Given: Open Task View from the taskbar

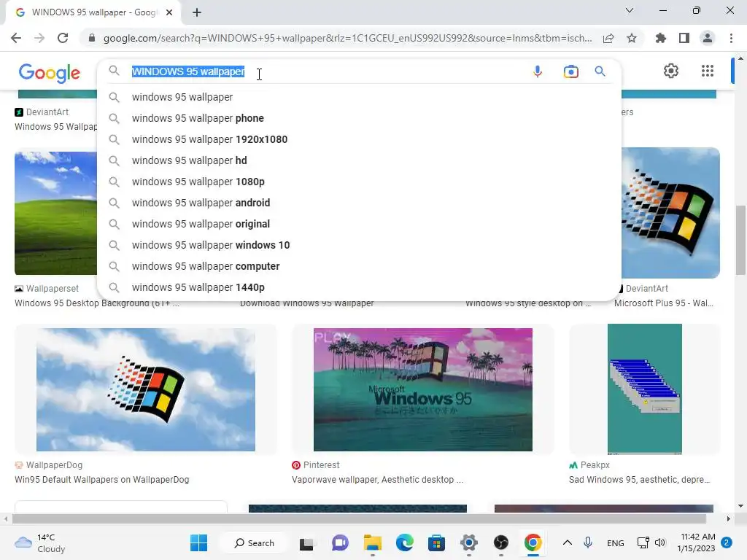Looking at the screenshot, I should click(x=306, y=542).
